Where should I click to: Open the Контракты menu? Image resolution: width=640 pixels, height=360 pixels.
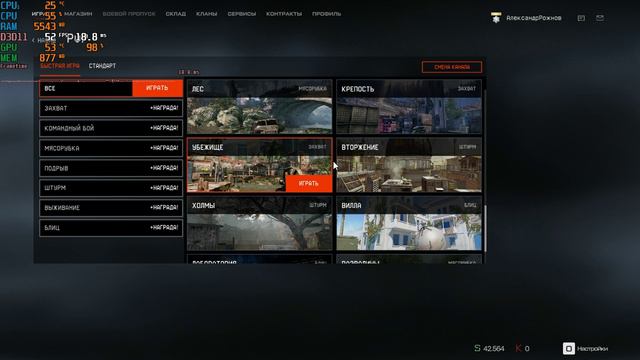pyautogui.click(x=284, y=14)
